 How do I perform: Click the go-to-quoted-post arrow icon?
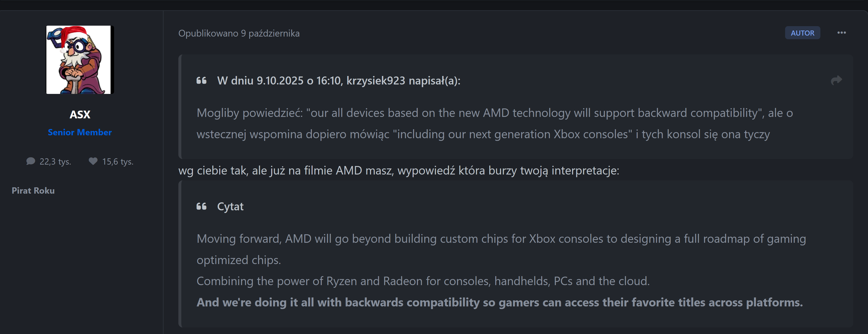coord(836,80)
